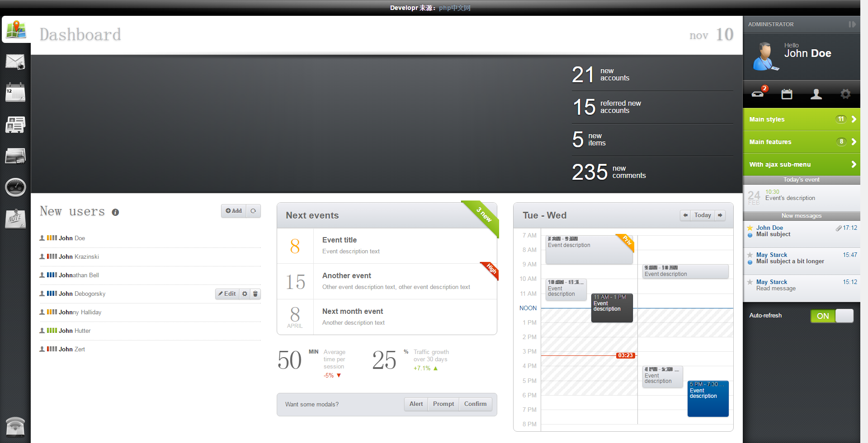
Task: Open the photo gallery icon in sidebar
Action: point(15,156)
